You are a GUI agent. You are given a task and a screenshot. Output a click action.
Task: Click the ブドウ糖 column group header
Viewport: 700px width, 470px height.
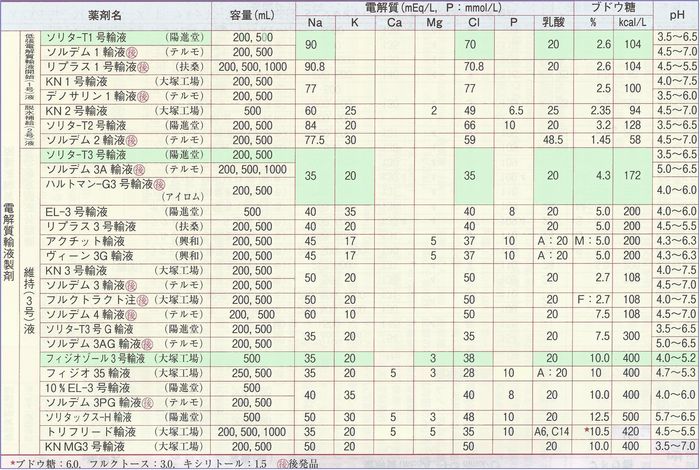pyautogui.click(x=613, y=7)
